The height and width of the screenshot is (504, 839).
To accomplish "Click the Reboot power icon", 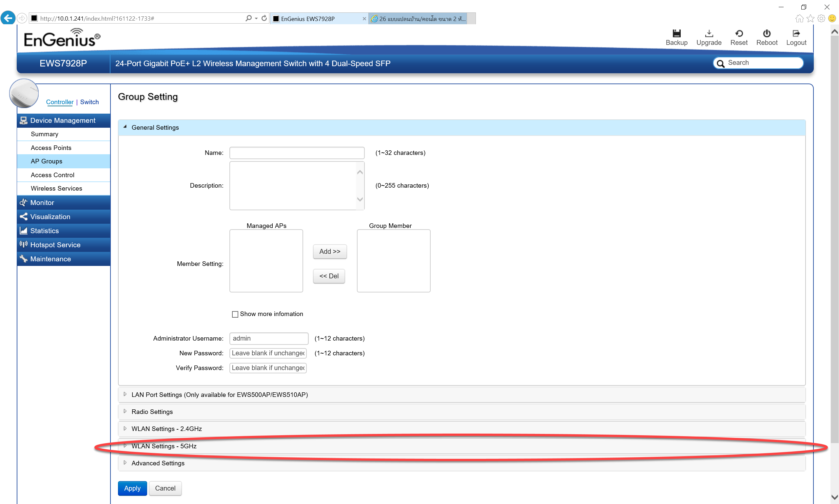I will [767, 33].
